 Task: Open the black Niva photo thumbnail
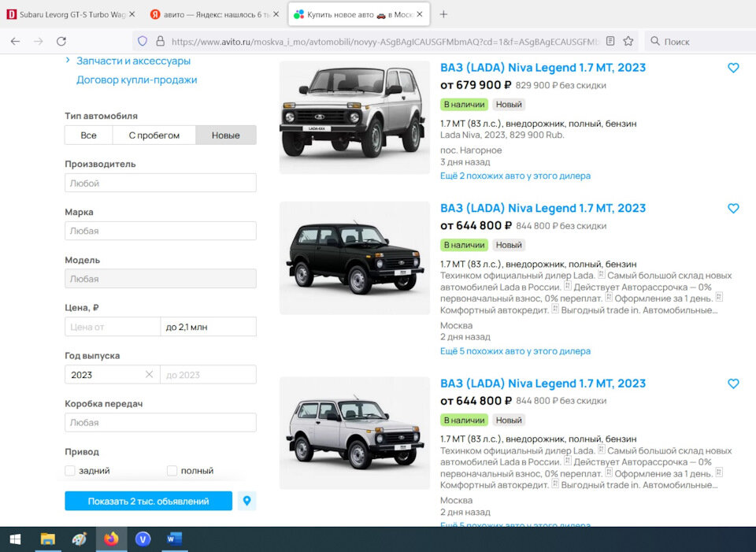point(354,258)
